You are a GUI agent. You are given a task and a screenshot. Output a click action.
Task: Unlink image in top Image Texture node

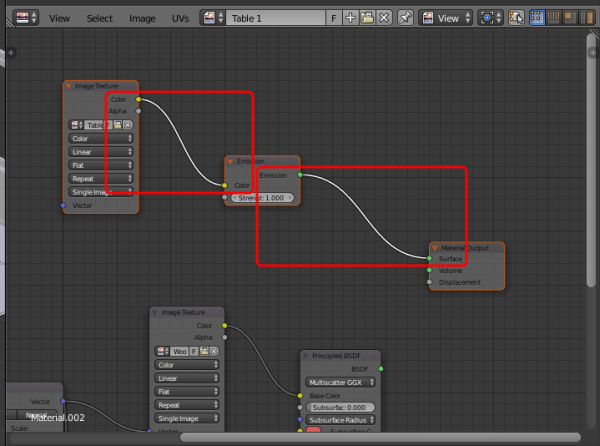click(x=128, y=125)
